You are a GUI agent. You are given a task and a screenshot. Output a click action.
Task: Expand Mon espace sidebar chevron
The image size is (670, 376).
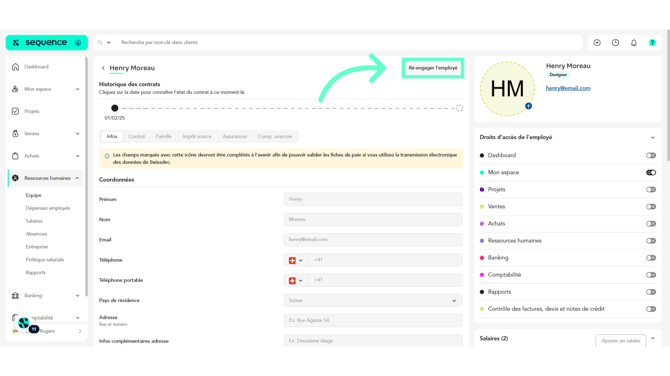coord(77,89)
